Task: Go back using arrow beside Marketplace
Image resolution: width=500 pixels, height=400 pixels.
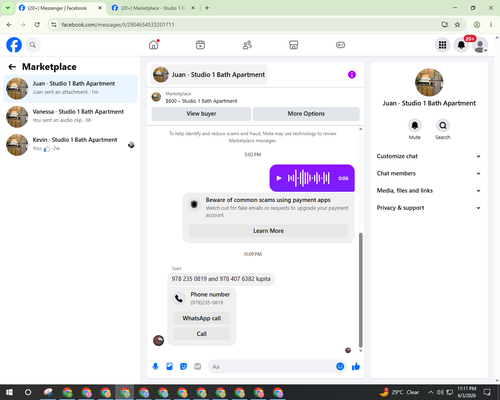Action: click(12, 67)
